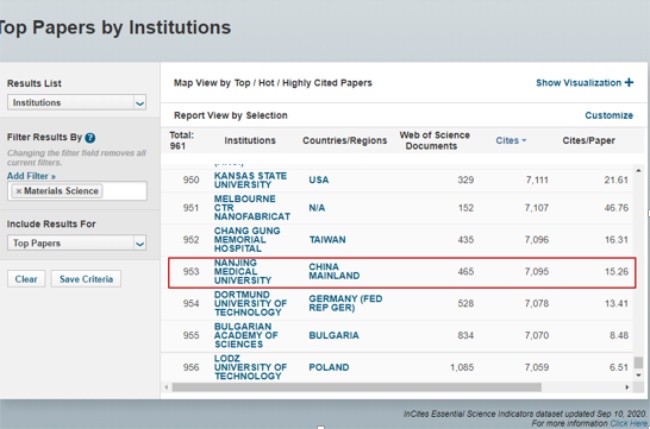650x429 pixels.
Task: Click the Add Filter link
Action: pos(31,176)
